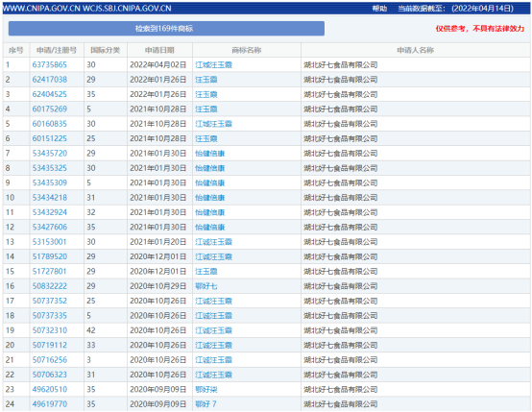Open registration number 63735865 link
The width and height of the screenshot is (532, 412).
50,64
